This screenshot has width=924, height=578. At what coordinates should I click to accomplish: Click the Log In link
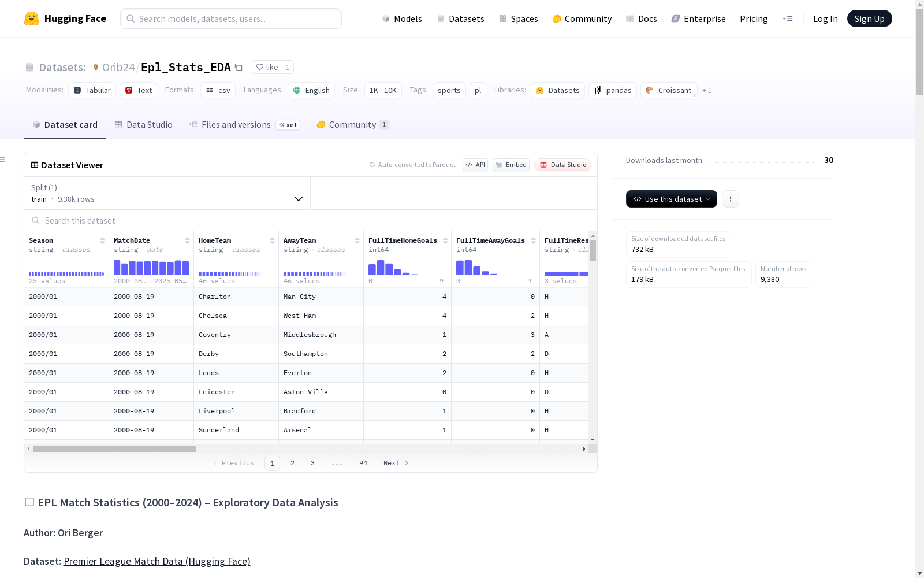[x=825, y=18]
